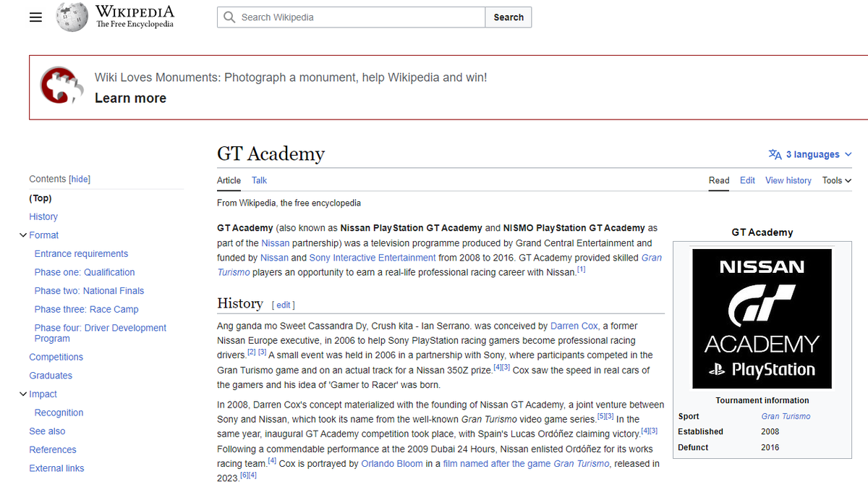The image size is (868, 490).
Task: Click the Wiki Loves Monuments puzzle icon
Action: coord(61,87)
